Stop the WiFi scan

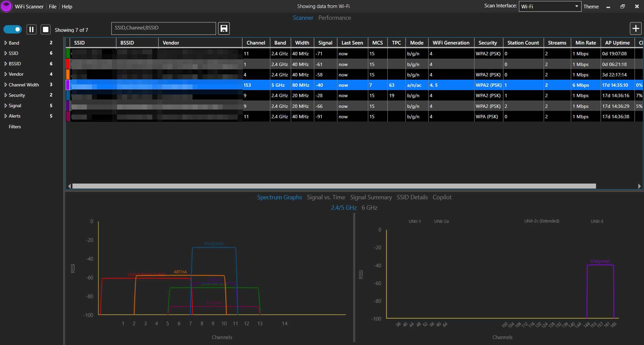click(x=46, y=29)
